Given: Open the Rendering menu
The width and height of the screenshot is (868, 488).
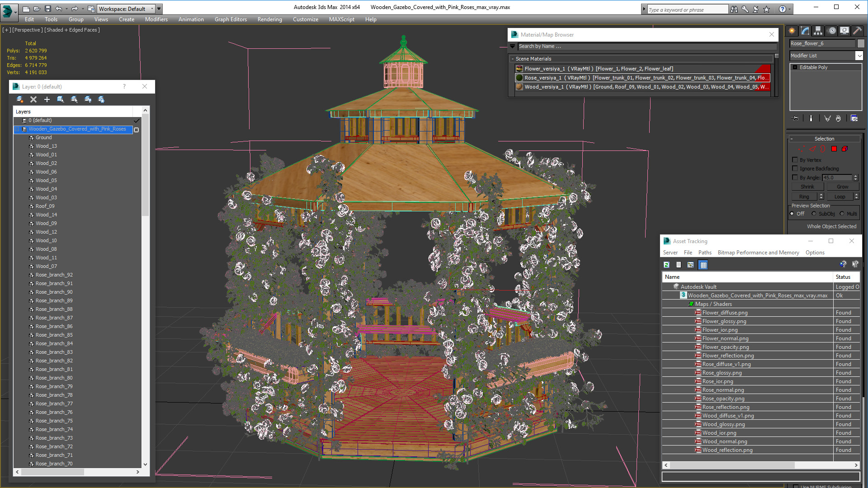Looking at the screenshot, I should 269,19.
